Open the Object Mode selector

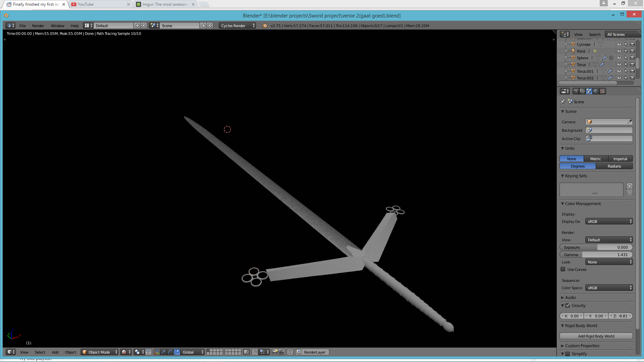[100, 352]
